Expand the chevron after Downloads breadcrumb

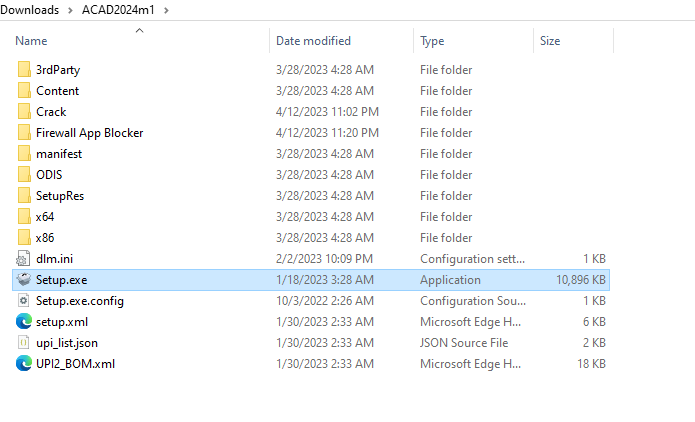(x=70, y=10)
